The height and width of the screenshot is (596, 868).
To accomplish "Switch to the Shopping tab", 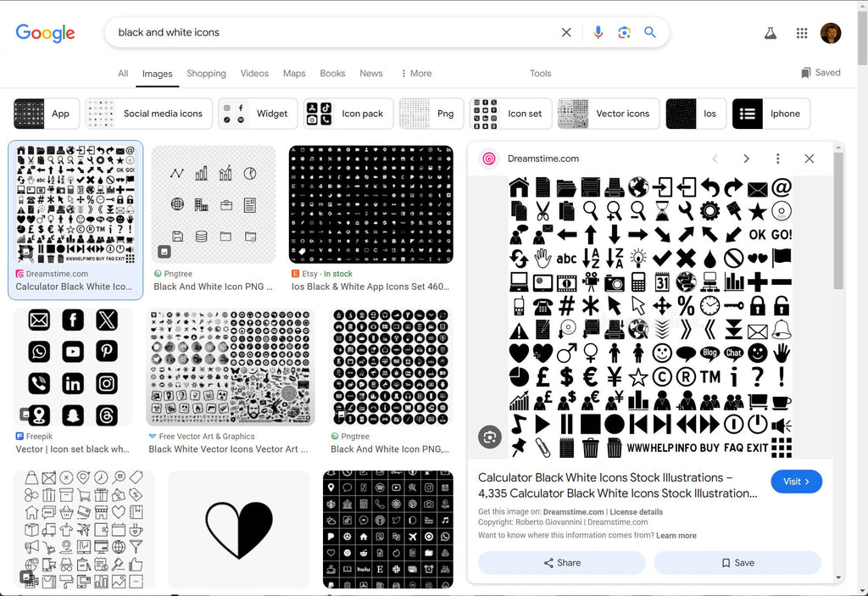I will point(206,73).
